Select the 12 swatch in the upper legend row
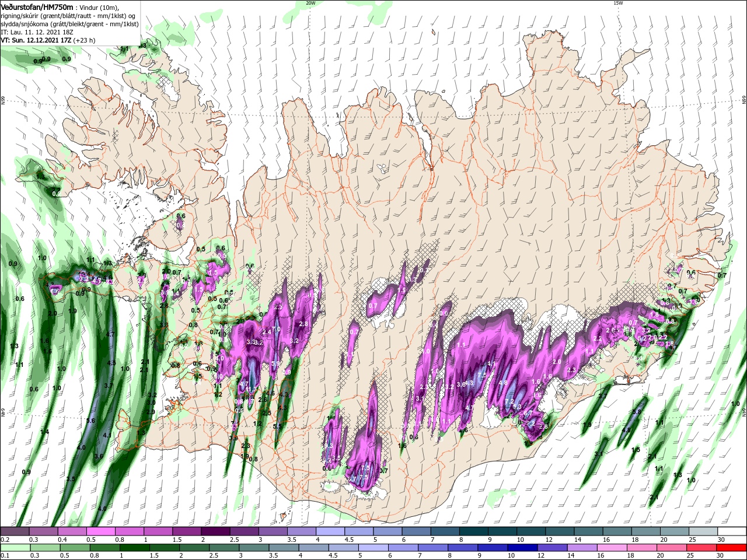The image size is (747, 560). pyautogui.click(x=558, y=531)
